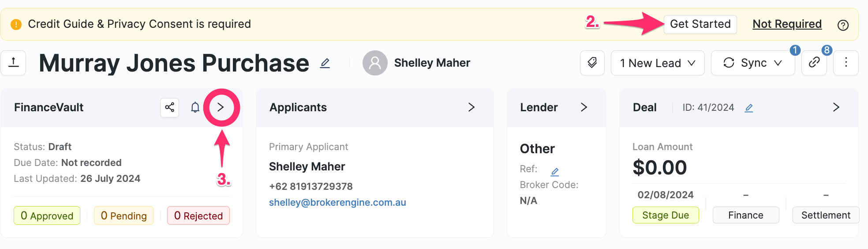The width and height of the screenshot is (868, 249).
Task: Expand the FinanceVault panel chevron
Action: 221,107
